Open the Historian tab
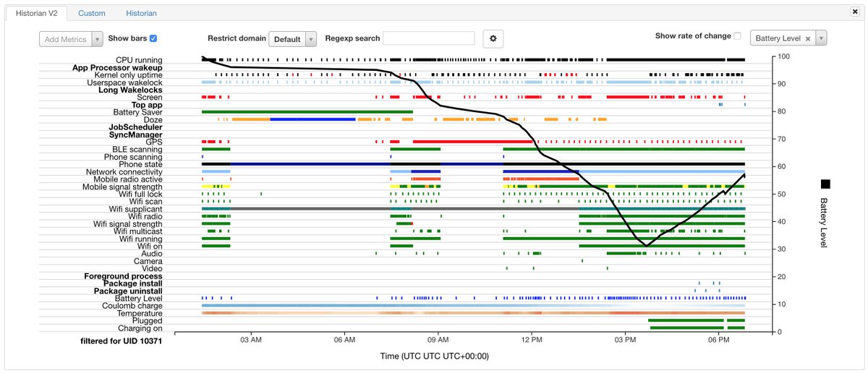The height and width of the screenshot is (373, 868). coord(141,13)
